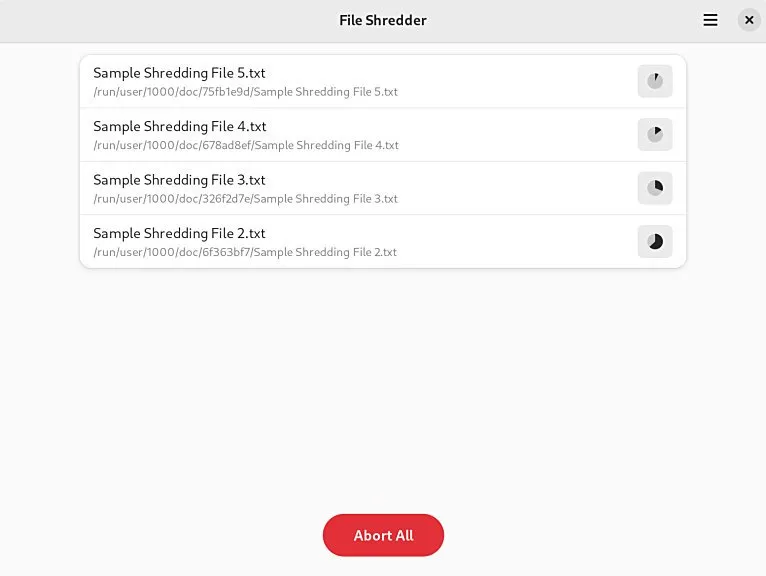The width and height of the screenshot is (766, 576).
Task: Select the Sample Shredding File 4.txt title
Action: 180,126
